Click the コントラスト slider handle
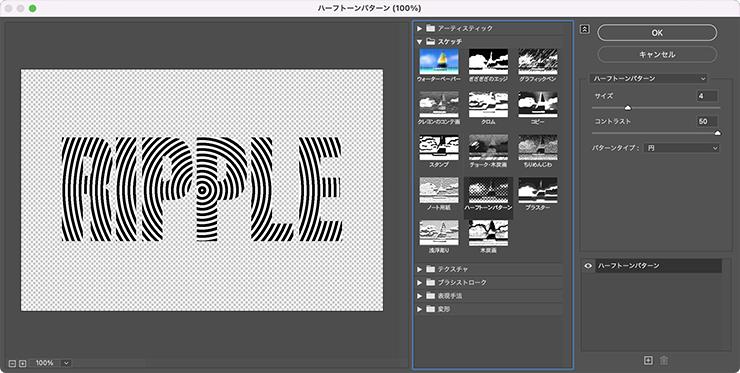 [717, 134]
